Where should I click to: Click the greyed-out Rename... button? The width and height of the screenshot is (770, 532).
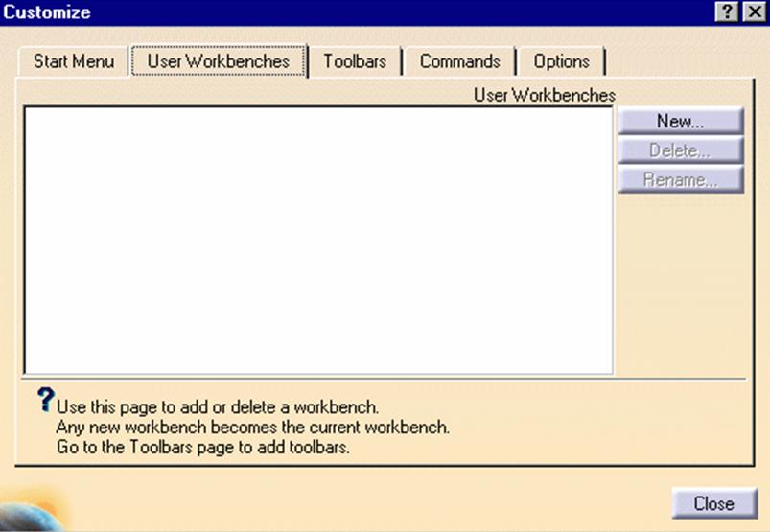pyautogui.click(x=681, y=179)
